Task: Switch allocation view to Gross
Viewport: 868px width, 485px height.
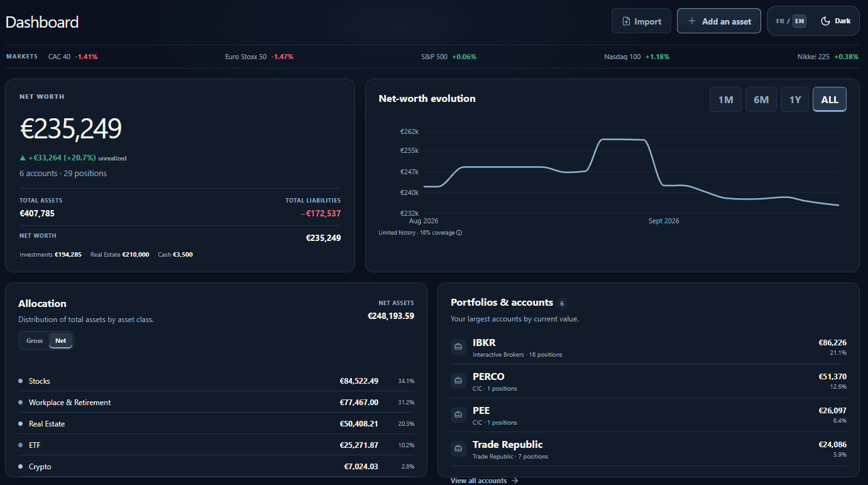Action: (x=35, y=341)
